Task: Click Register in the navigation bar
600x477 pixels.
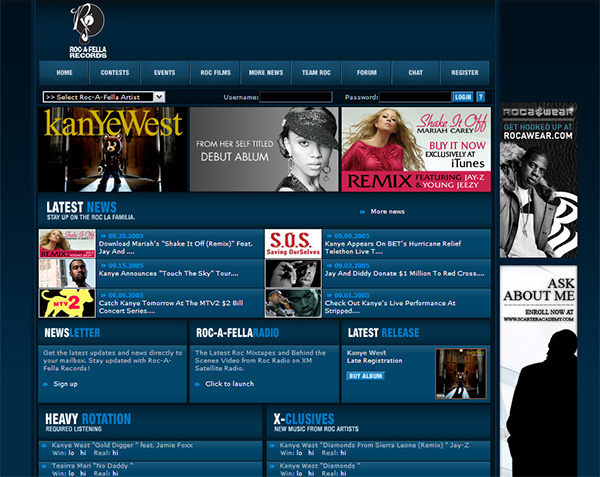Action: point(465,73)
